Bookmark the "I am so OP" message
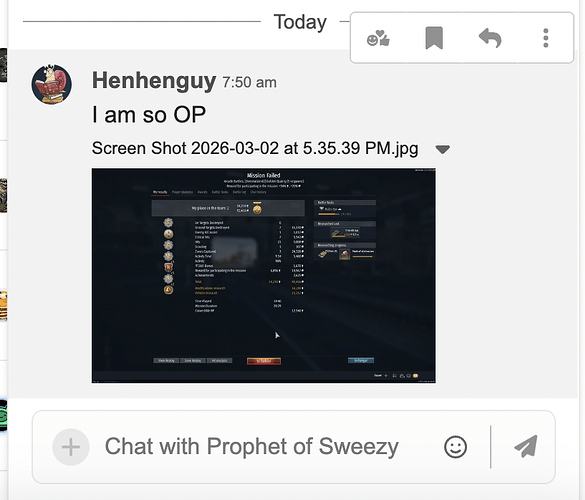This screenshot has height=500, width=585. pos(434,38)
